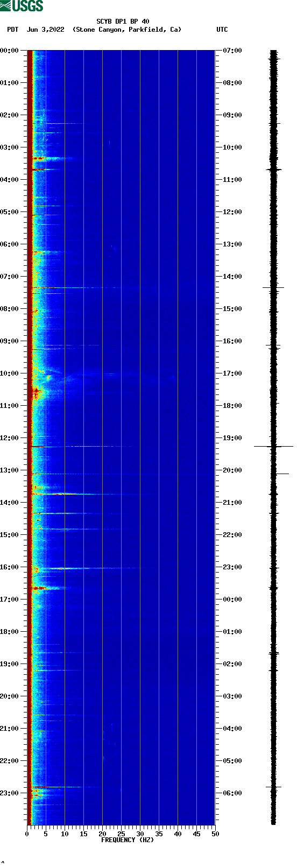
Task: Select the title text 'SCYB DP1 BP 40'
Action: pos(123,22)
